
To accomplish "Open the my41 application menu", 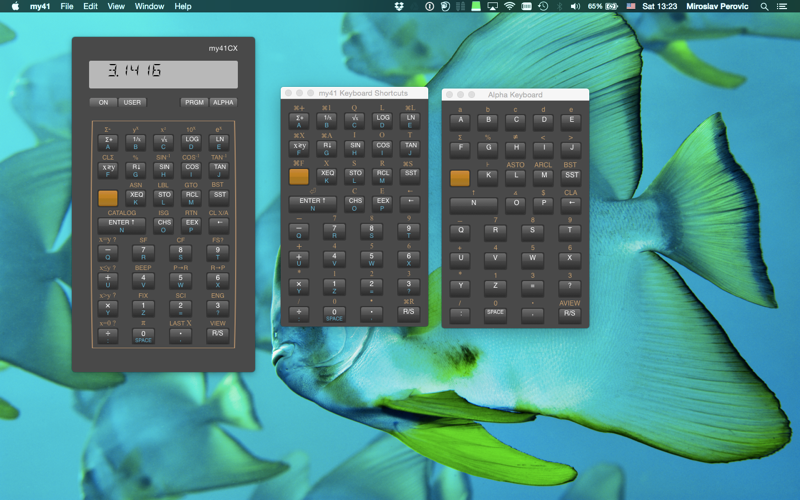I will point(40,6).
